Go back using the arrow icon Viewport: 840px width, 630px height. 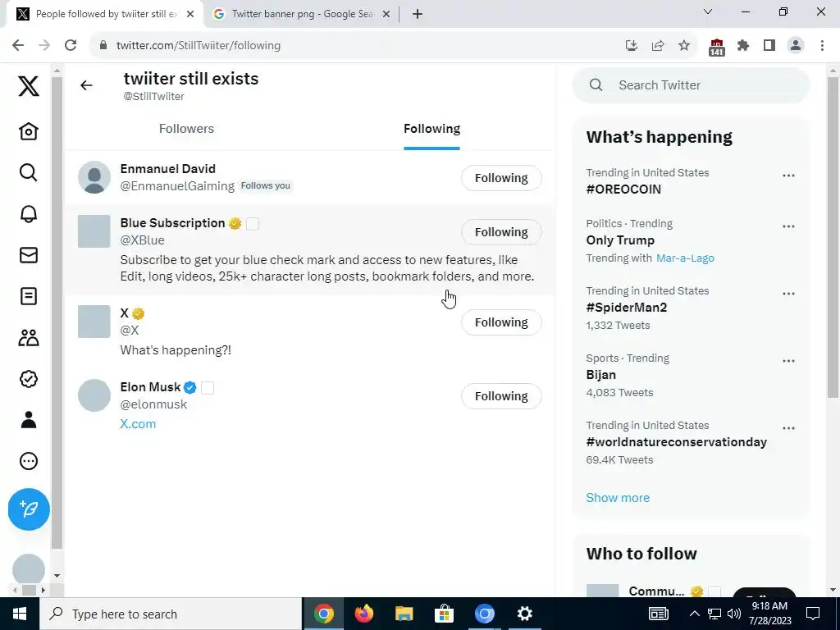(x=86, y=85)
